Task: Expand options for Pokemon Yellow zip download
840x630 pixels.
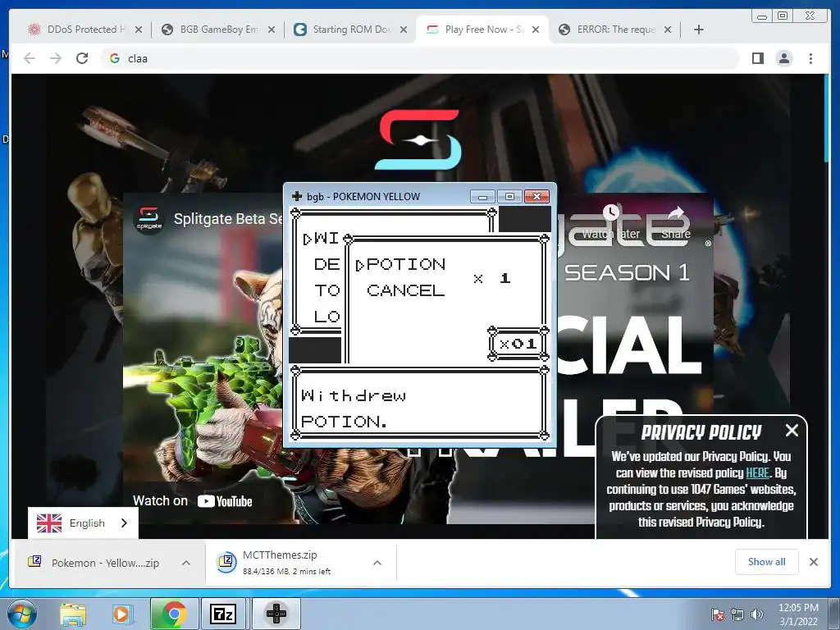Action: tap(186, 563)
